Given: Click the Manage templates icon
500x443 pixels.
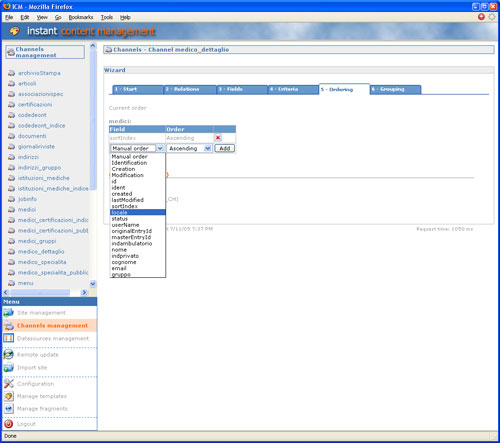Looking at the screenshot, I should 9,396.
